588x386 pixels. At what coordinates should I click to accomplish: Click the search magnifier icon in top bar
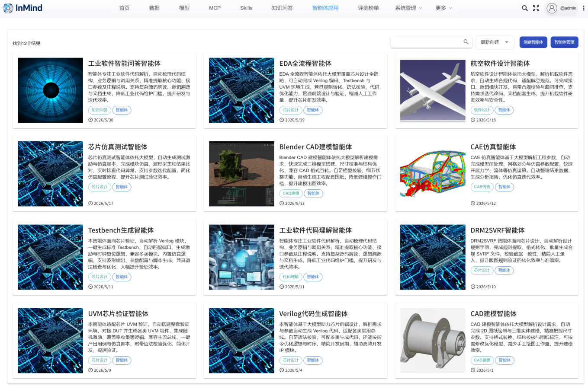pyautogui.click(x=524, y=8)
